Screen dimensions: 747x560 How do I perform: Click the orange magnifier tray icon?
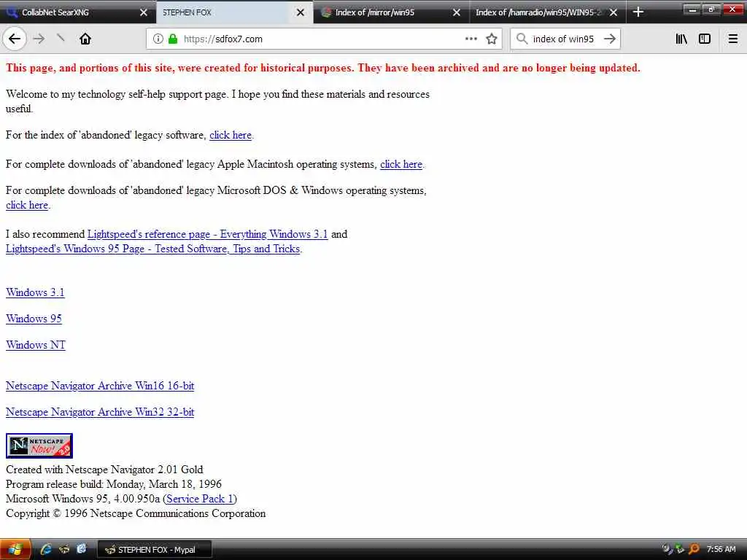click(694, 550)
